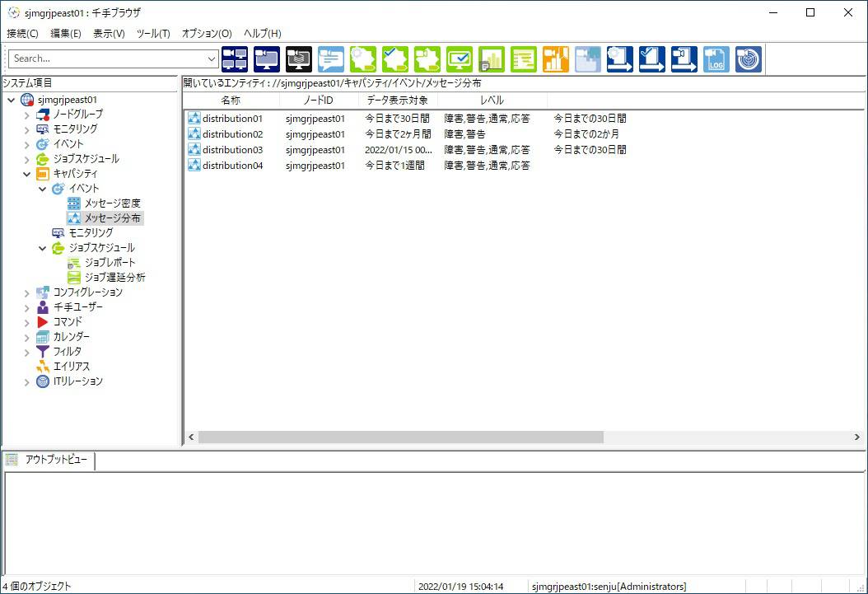The width and height of the screenshot is (868, 594).
Task: Click the navy single-monitor toolbar icon
Action: click(x=267, y=59)
